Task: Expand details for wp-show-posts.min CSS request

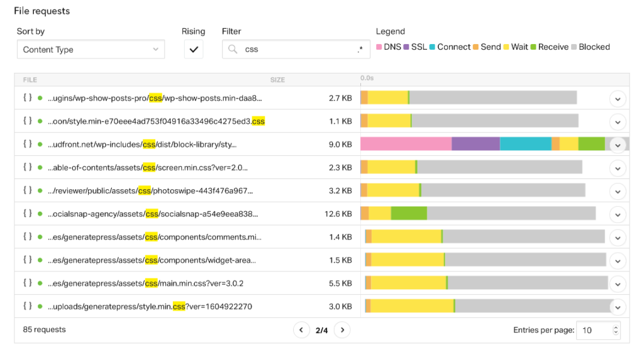Action: [x=618, y=99]
